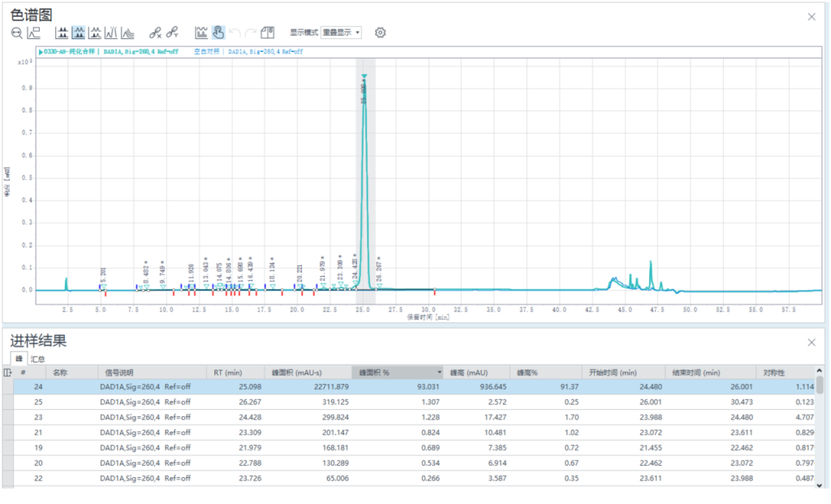Screen dimensions: 831x504
Task: Click the integration baseline chart icon
Action: 201,33
